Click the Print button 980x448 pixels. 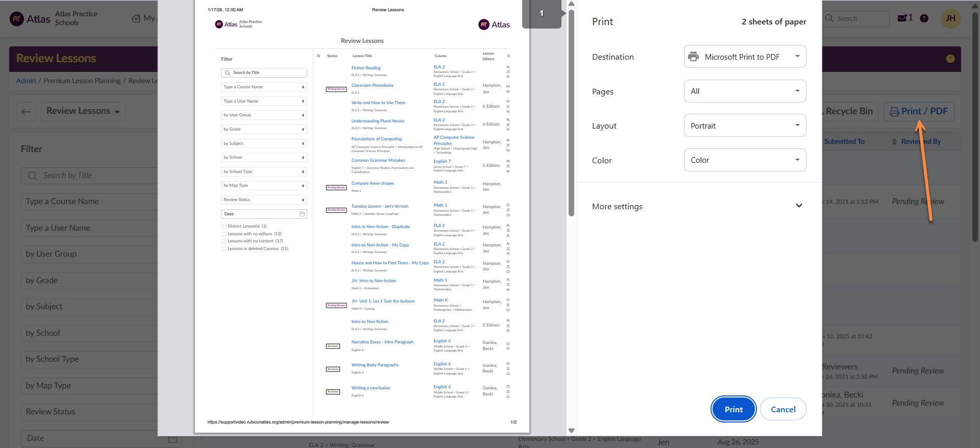pos(733,409)
